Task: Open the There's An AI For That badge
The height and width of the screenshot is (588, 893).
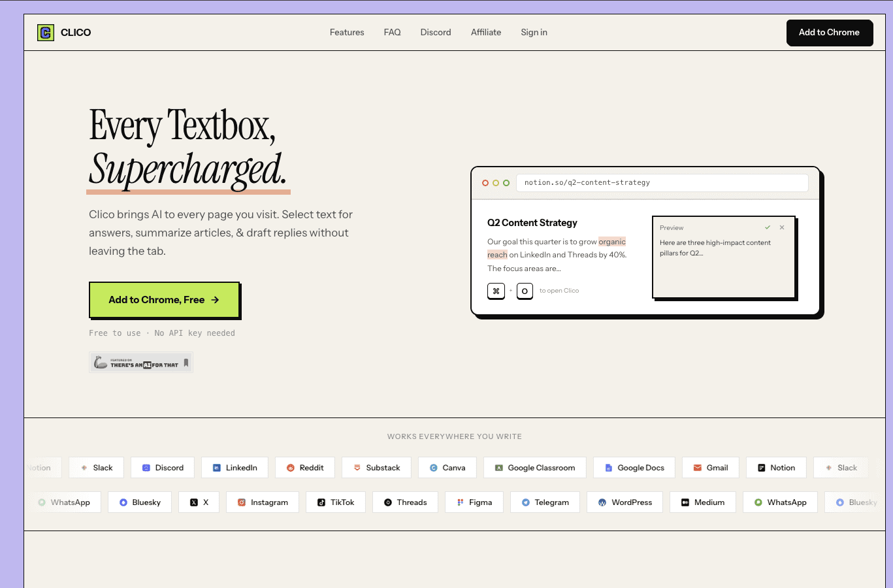Action: coord(141,363)
